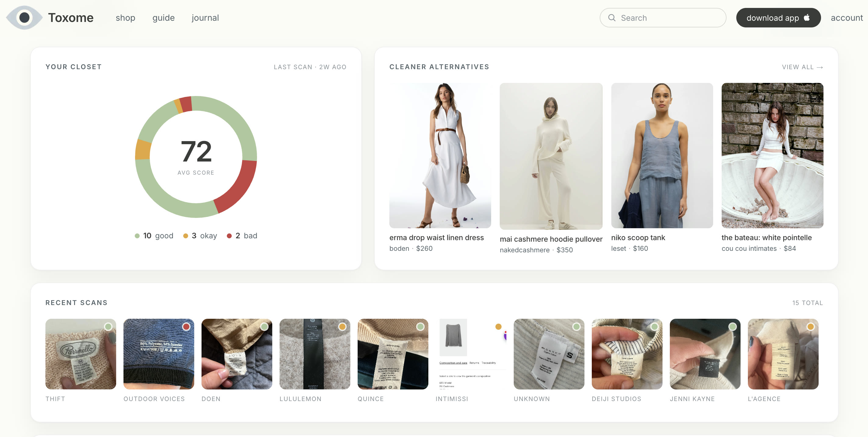The width and height of the screenshot is (868, 437).
Task: Open the guide menu
Action: (x=163, y=18)
